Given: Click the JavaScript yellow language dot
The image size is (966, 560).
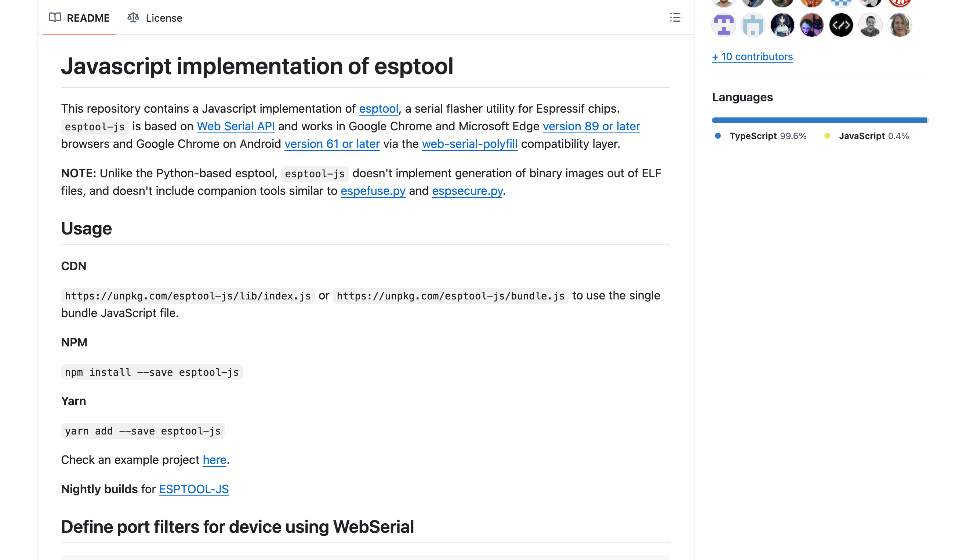Looking at the screenshot, I should (827, 136).
